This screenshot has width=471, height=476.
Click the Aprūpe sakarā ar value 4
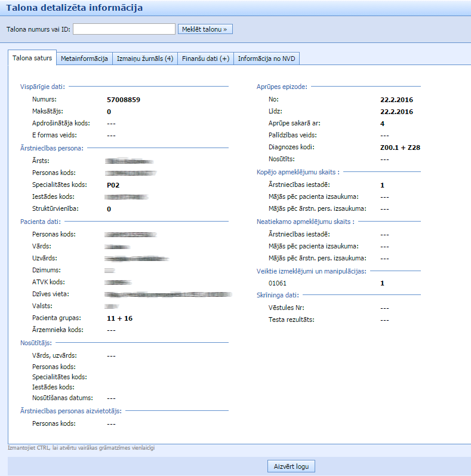pos(382,124)
